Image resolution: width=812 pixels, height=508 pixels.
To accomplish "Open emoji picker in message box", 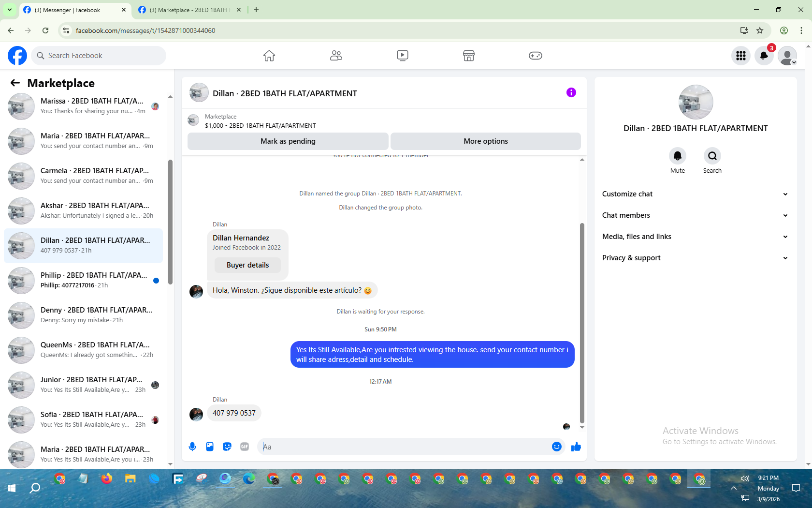I will (x=557, y=447).
